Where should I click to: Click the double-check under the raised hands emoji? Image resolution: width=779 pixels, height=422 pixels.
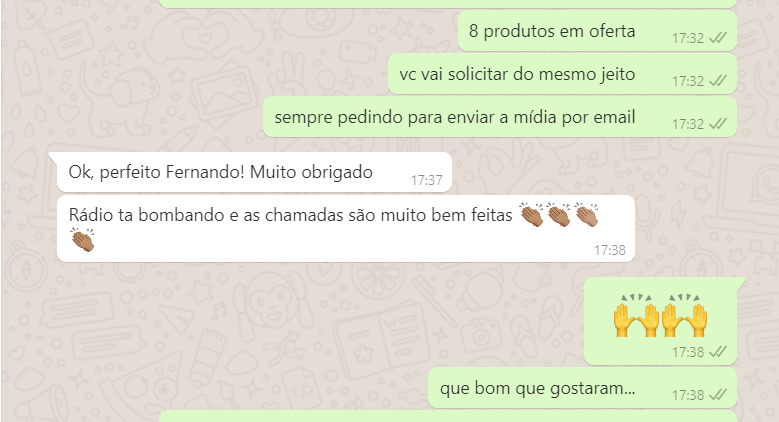[718, 352]
